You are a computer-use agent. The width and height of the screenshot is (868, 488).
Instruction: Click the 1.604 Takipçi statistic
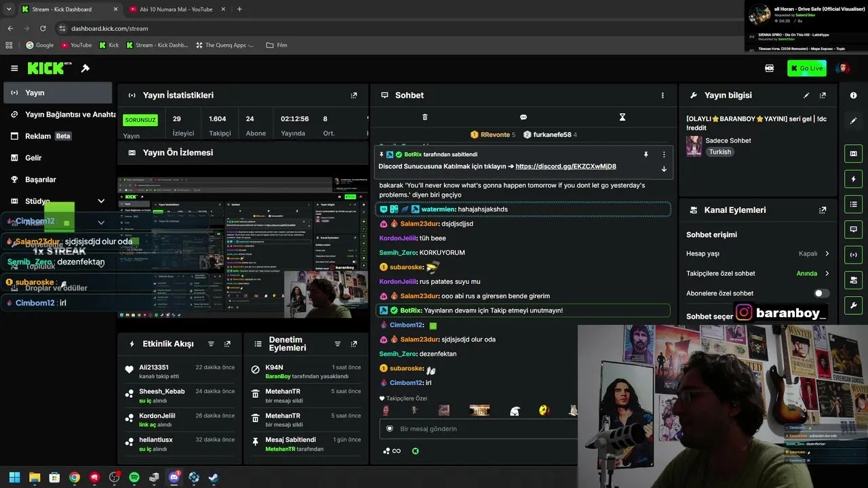(220, 125)
